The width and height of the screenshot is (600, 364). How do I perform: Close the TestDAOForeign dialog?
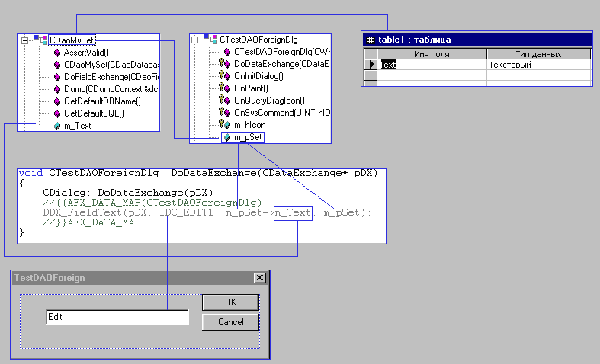260,278
